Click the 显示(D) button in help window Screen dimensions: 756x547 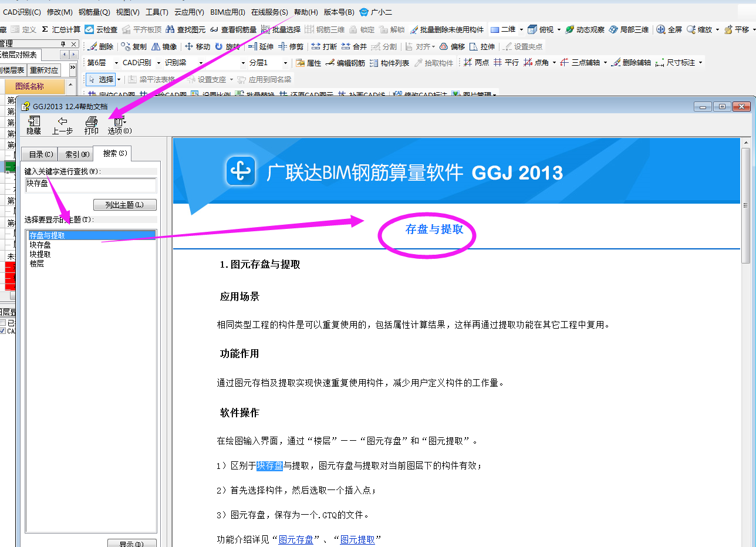(x=132, y=543)
